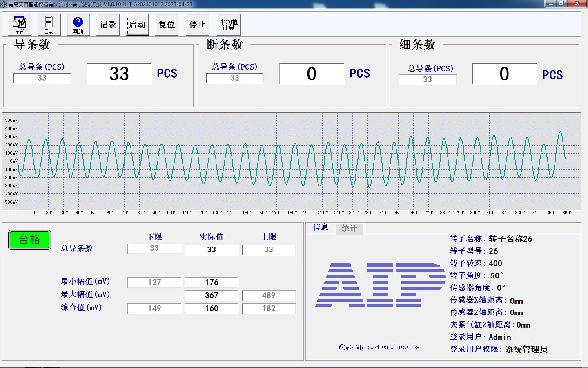This screenshot has width=588, height=368.
Task: Click 总导条数 实际值 field
Action: click(x=212, y=250)
